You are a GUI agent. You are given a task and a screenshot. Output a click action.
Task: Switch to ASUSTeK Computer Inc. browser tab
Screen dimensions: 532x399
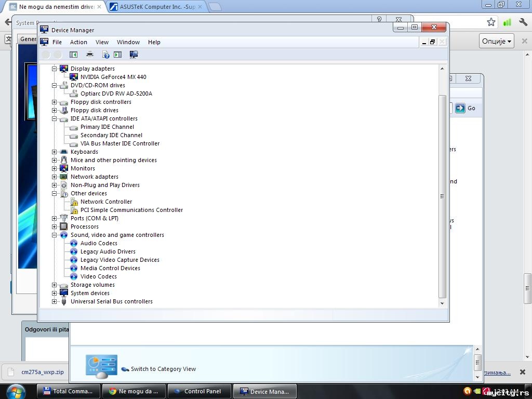[x=157, y=7]
